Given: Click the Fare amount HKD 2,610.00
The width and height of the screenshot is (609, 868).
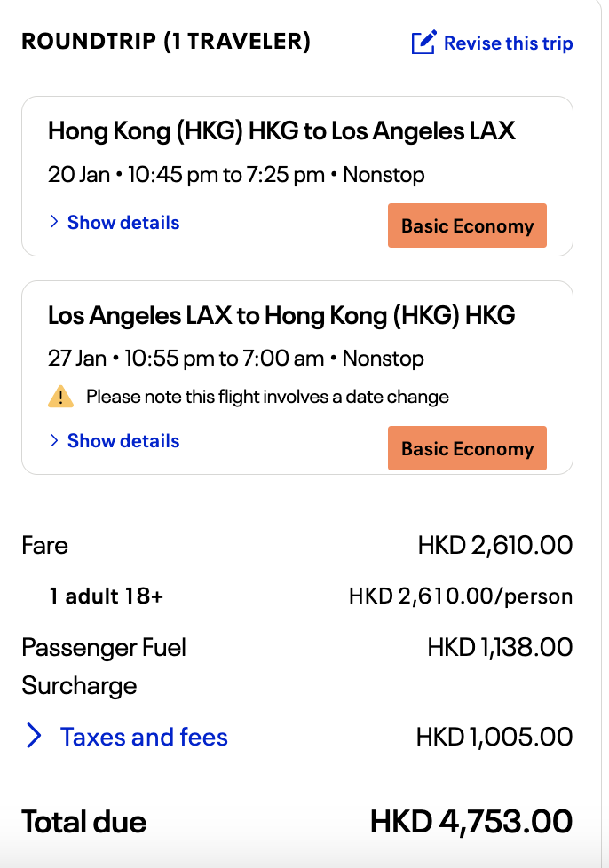Looking at the screenshot, I should click(494, 545).
